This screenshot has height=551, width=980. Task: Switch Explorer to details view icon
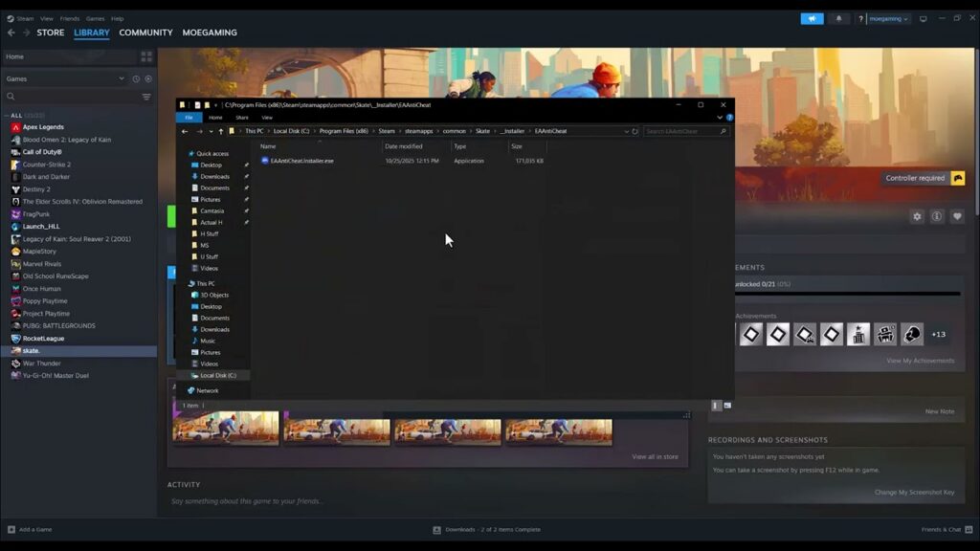pos(716,406)
